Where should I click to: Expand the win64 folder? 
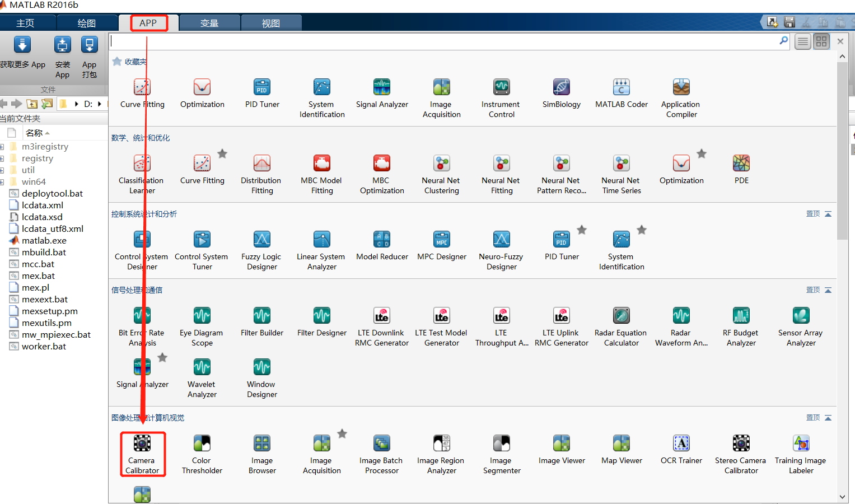point(2,182)
